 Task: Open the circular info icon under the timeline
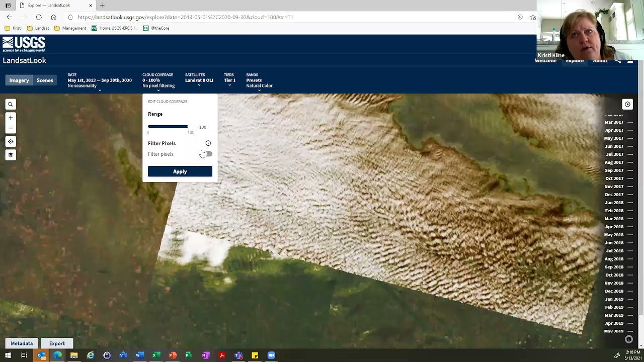pyautogui.click(x=628, y=339)
